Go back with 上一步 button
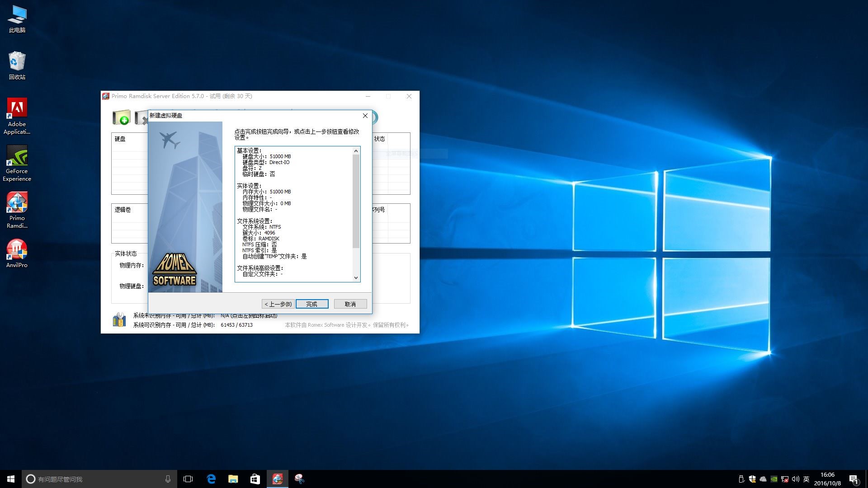Image resolution: width=868 pixels, height=488 pixels. pyautogui.click(x=278, y=304)
